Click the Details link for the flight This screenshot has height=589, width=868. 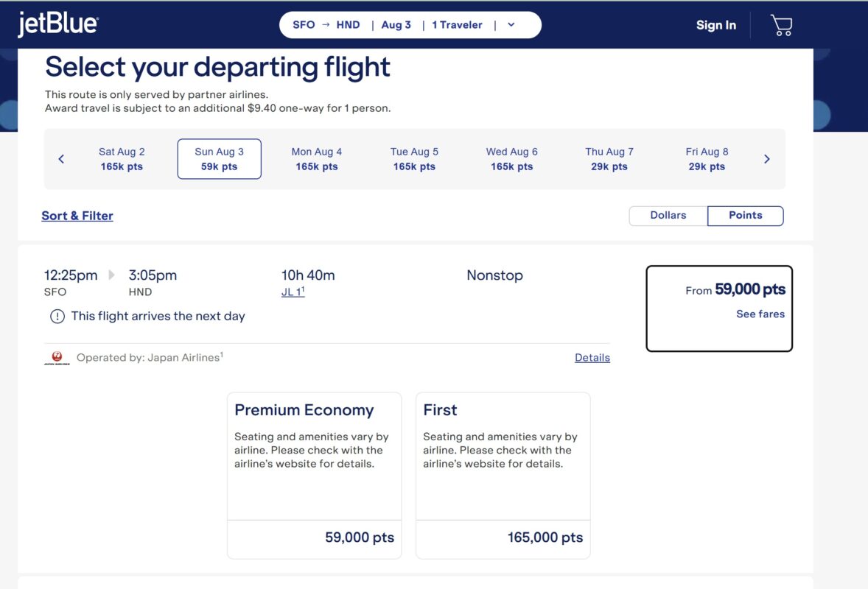pyautogui.click(x=592, y=357)
